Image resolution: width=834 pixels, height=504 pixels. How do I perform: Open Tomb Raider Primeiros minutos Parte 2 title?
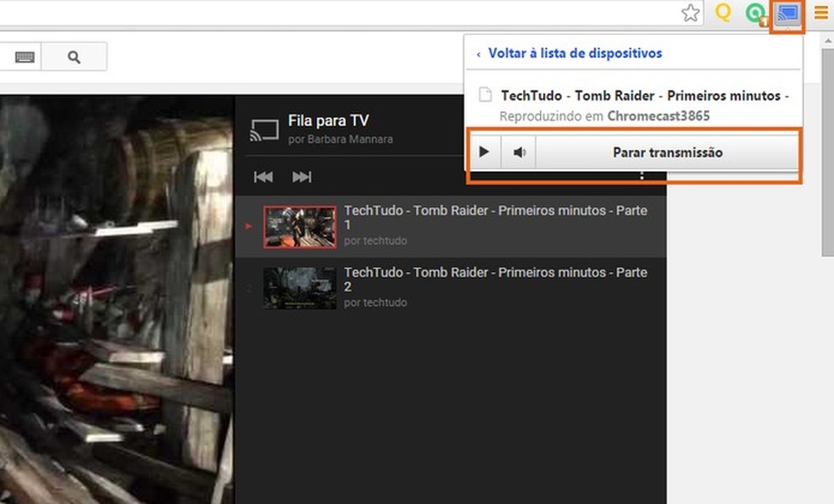(496, 280)
